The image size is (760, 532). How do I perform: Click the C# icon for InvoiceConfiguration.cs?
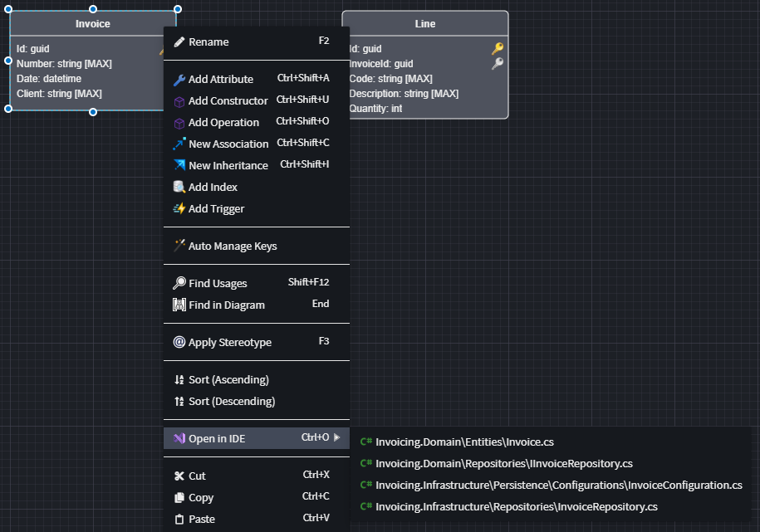pos(366,485)
